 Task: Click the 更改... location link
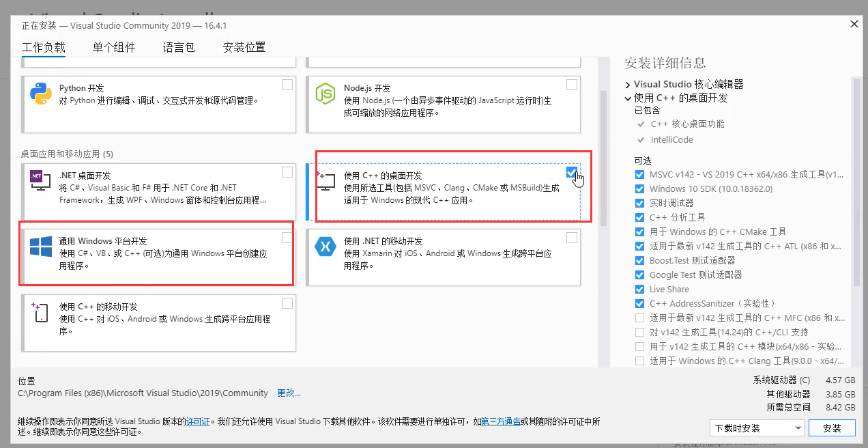tap(289, 393)
